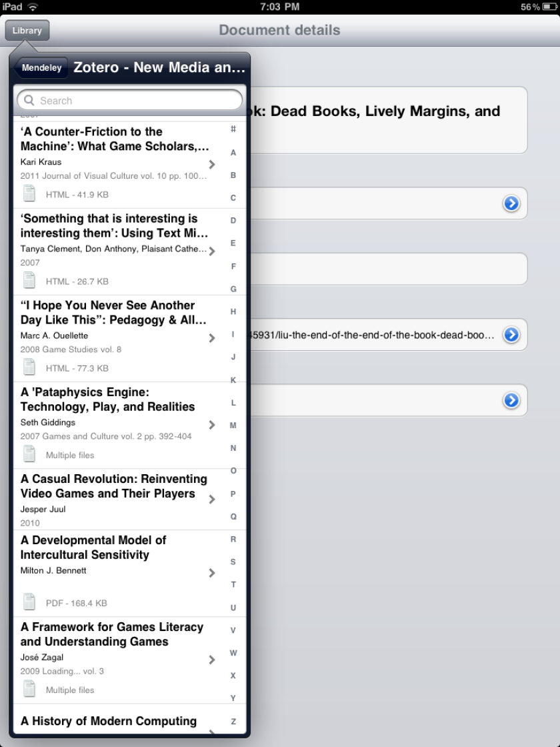Tap the topmost blue disclosure arrow on the right
The image size is (560, 747).
point(511,203)
